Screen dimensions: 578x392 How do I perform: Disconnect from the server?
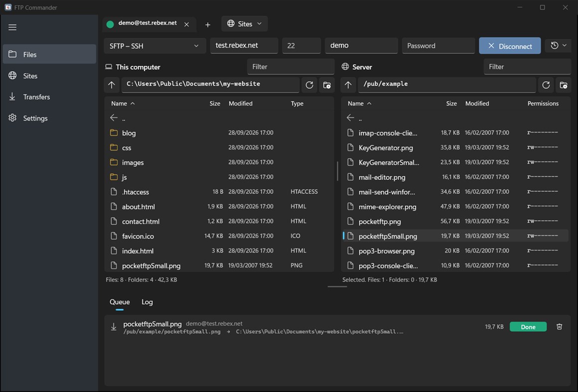pyautogui.click(x=510, y=46)
